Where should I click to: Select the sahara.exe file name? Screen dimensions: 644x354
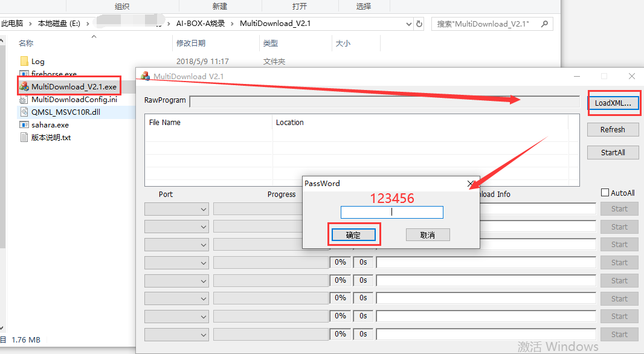tap(50, 125)
